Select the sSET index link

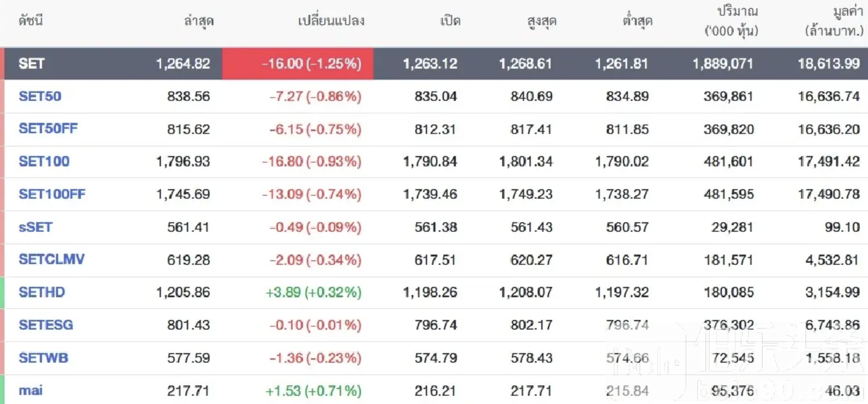pos(35,227)
